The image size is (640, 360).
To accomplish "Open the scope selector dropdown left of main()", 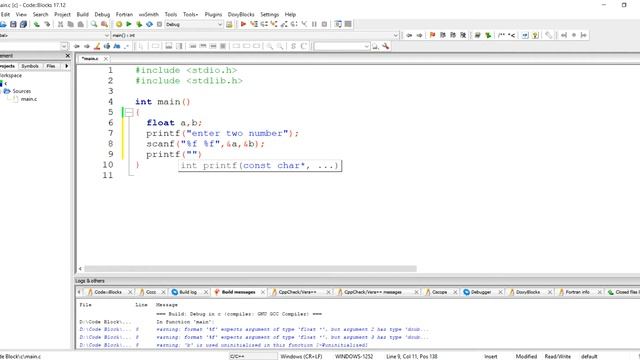I will 107,36.
